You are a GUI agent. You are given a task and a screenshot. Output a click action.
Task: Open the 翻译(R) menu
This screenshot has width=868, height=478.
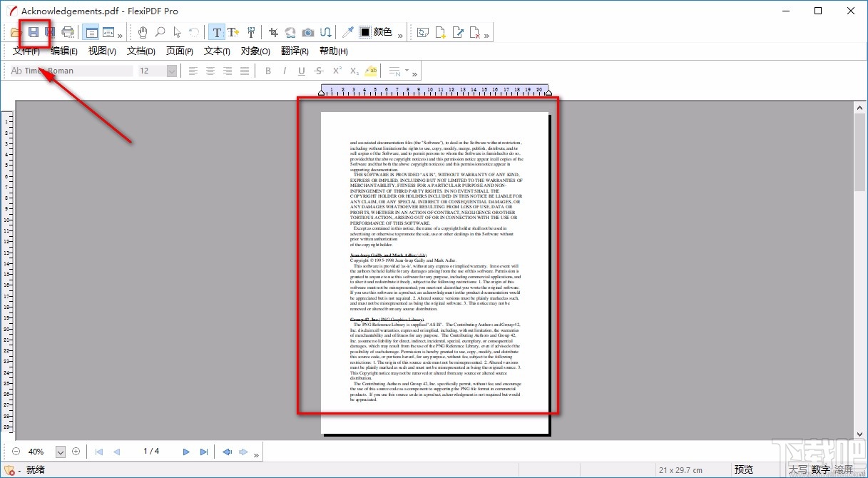point(295,51)
